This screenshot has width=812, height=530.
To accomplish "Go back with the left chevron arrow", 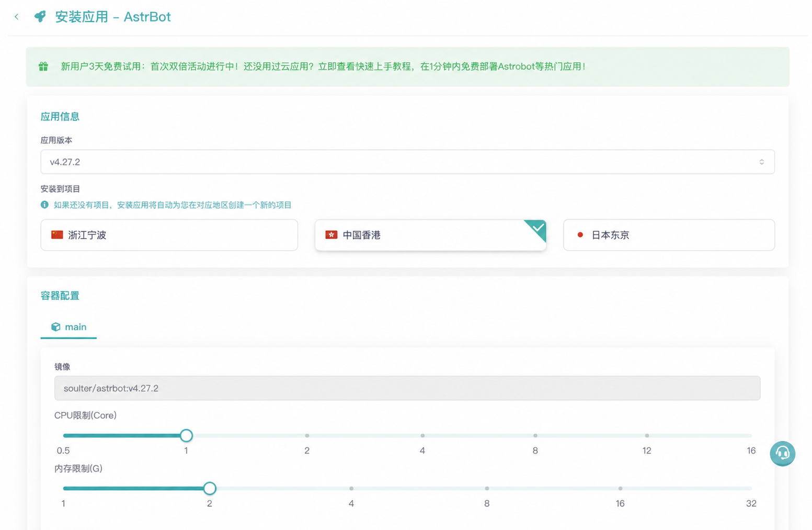I will click(x=17, y=17).
